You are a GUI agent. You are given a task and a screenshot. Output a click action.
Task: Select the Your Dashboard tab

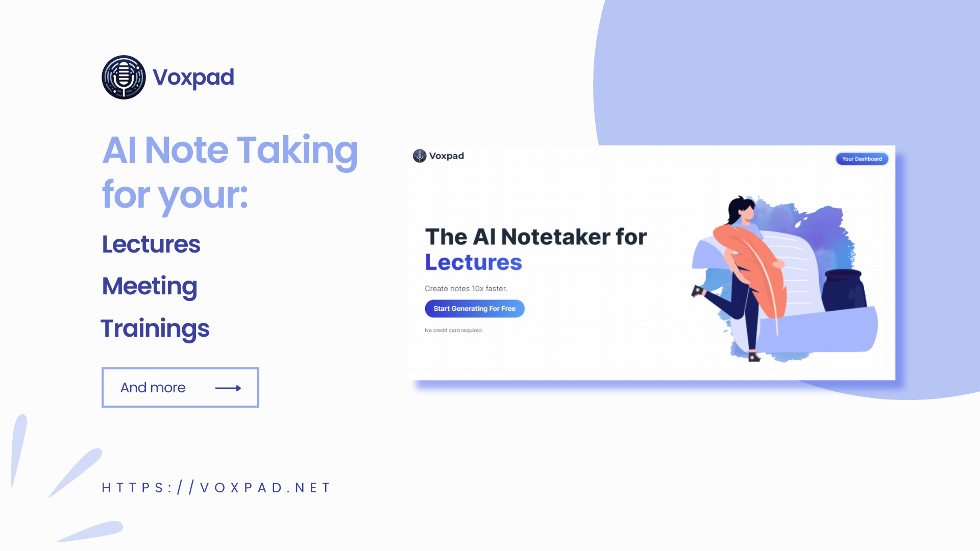[x=862, y=159]
